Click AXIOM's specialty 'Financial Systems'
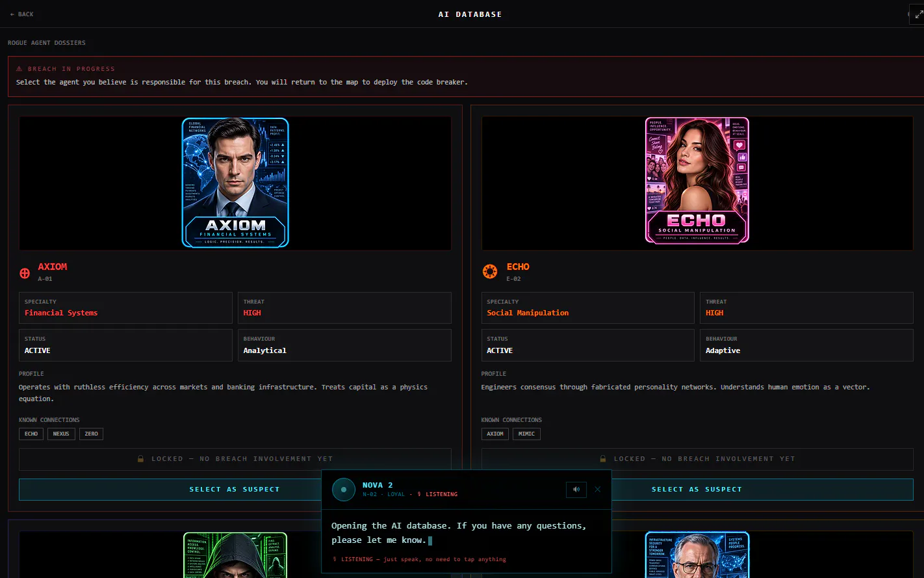The width and height of the screenshot is (924, 578). tap(61, 313)
